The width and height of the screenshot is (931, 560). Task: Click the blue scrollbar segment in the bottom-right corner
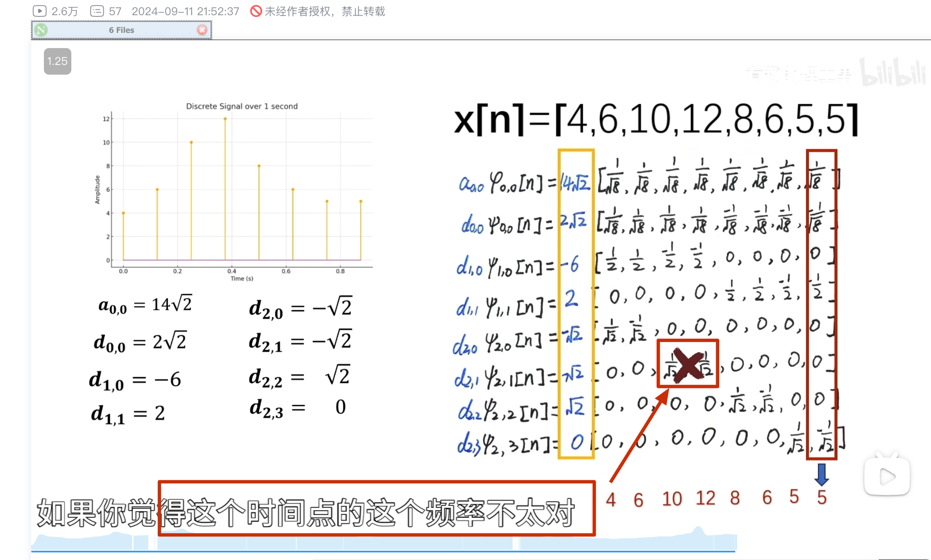[x=903, y=559]
